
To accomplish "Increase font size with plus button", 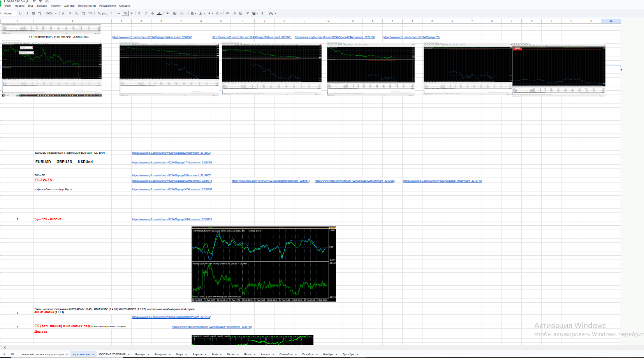I will 132,13.
